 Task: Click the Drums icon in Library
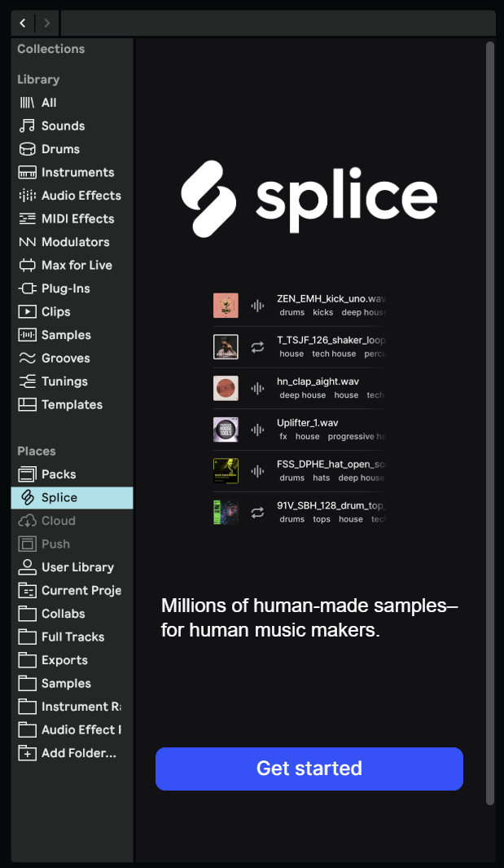pos(28,149)
